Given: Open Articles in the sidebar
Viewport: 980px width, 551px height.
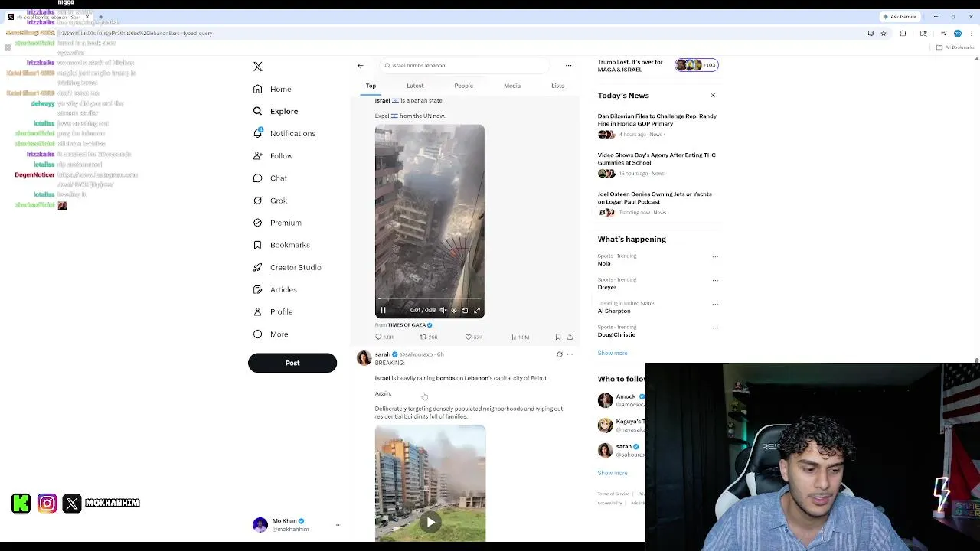Looking at the screenshot, I should pyautogui.click(x=274, y=289).
